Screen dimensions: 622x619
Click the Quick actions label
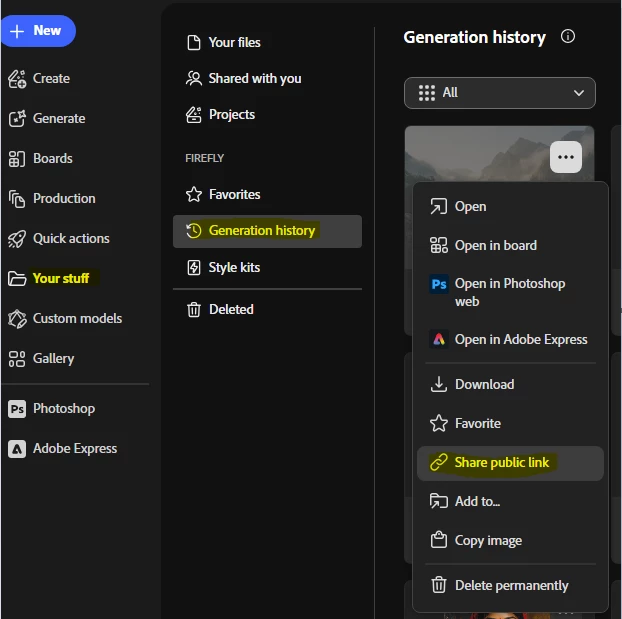tap(71, 239)
